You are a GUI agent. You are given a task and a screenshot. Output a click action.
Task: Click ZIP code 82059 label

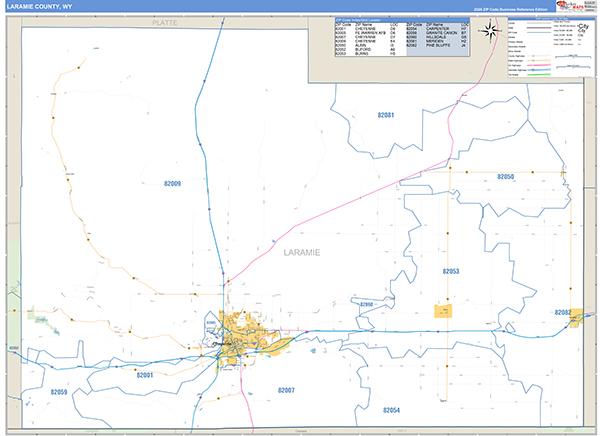tap(58, 392)
